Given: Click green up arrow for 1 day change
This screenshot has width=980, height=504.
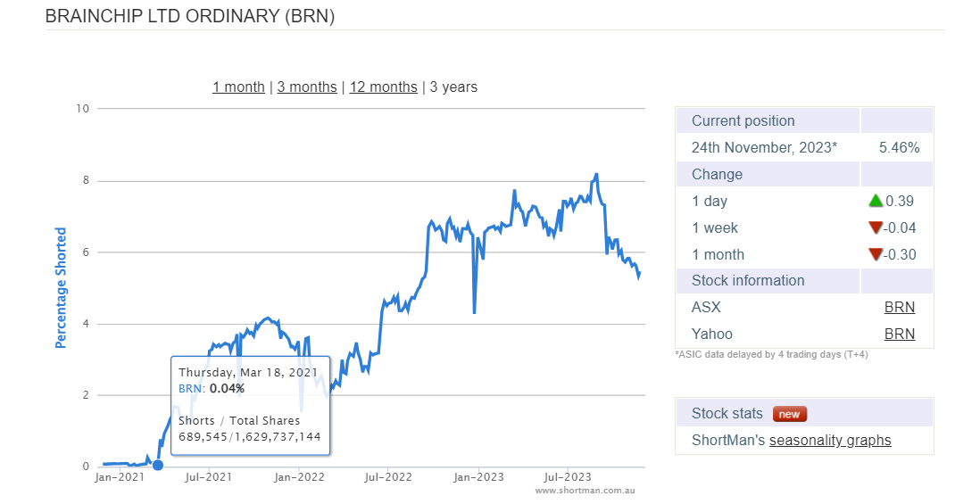Looking at the screenshot, I should (x=875, y=202).
